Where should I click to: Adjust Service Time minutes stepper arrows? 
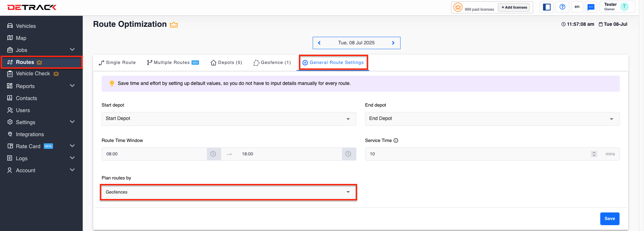[594, 154]
